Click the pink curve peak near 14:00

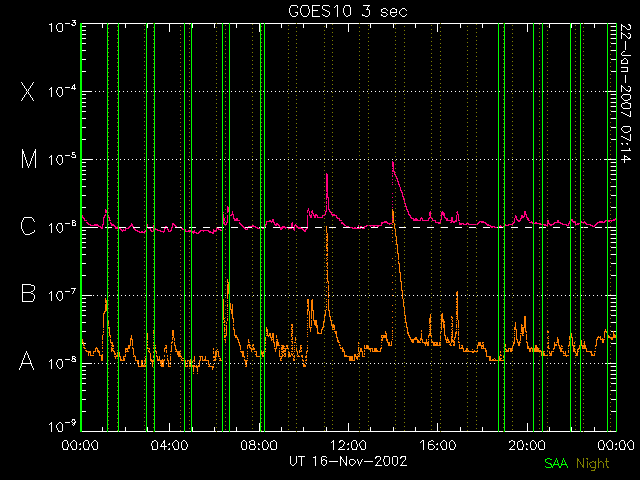click(393, 163)
